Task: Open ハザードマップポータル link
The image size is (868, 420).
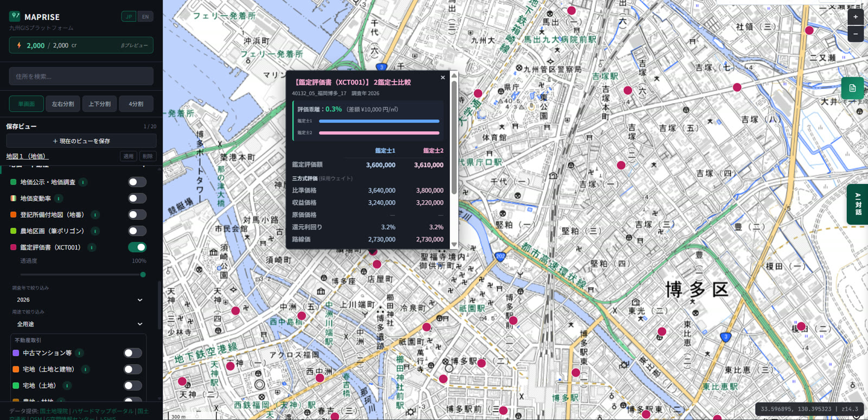Action: 103,411
